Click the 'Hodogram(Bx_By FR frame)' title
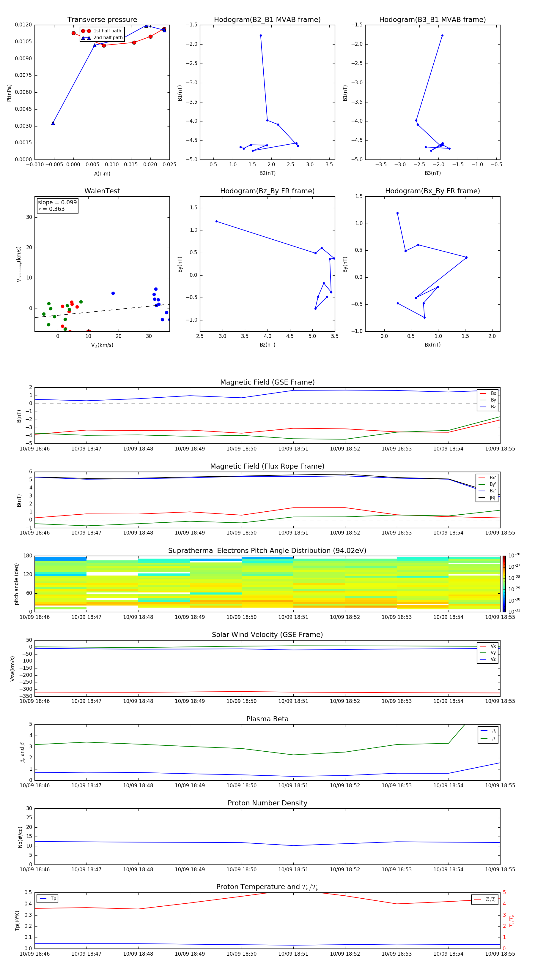The height and width of the screenshot is (980, 535). pos(432,191)
